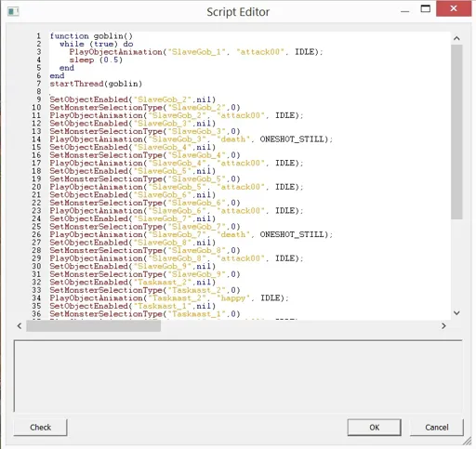Confirm script with OK button
The width and height of the screenshot is (476, 449).
(375, 428)
